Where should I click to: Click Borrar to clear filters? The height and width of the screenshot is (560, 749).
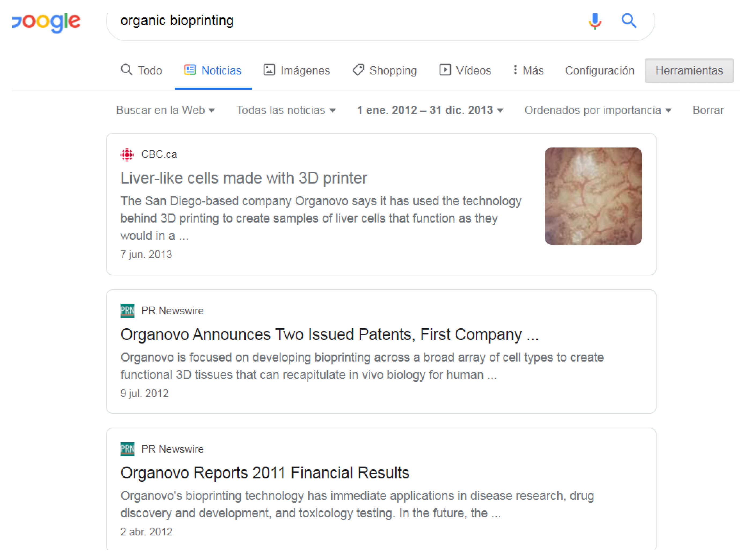(x=708, y=110)
